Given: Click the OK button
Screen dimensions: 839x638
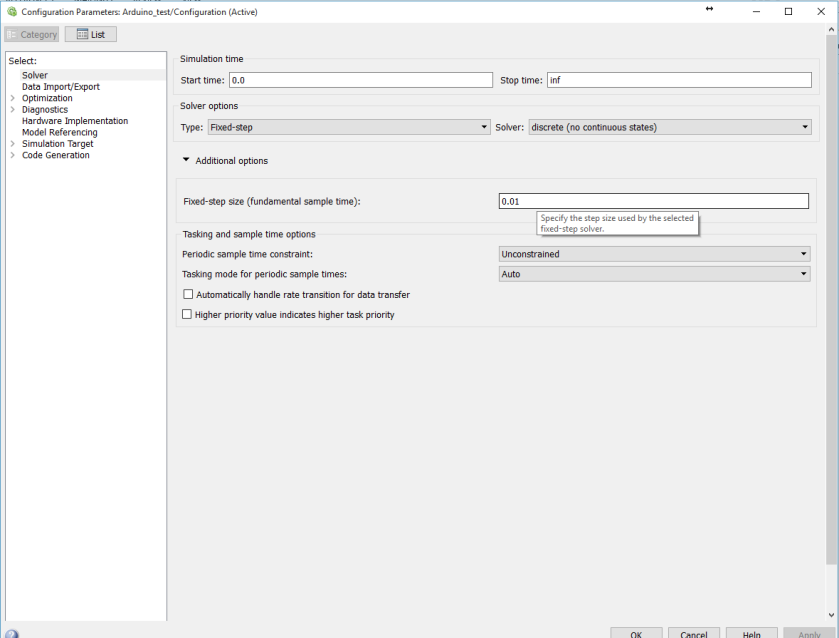Looking at the screenshot, I should [636, 633].
